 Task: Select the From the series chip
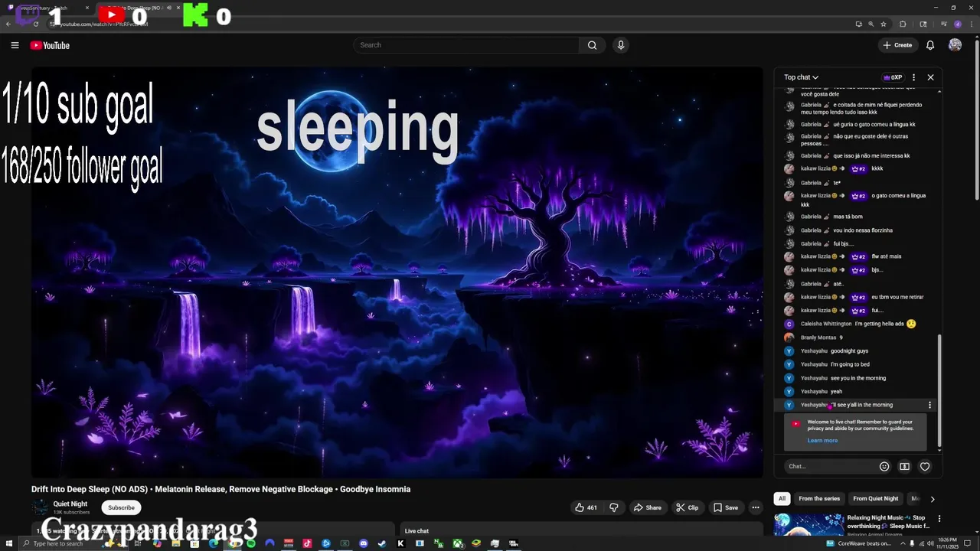tap(819, 499)
